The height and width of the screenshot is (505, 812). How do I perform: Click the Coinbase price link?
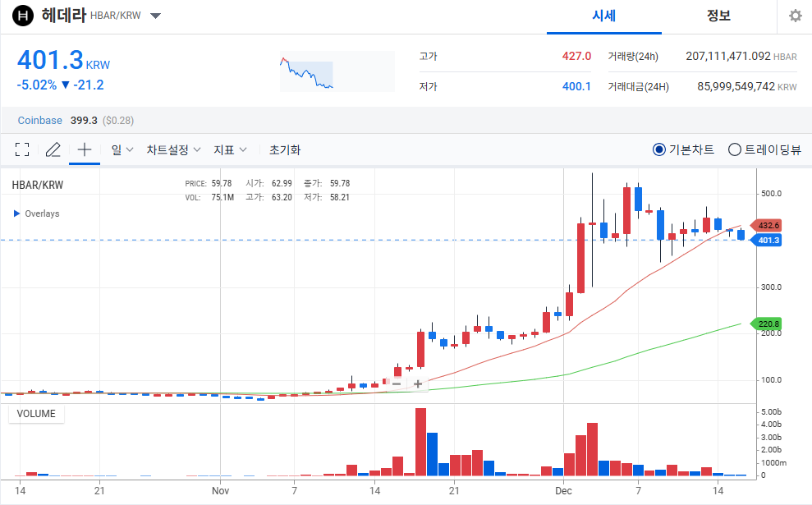pos(40,120)
